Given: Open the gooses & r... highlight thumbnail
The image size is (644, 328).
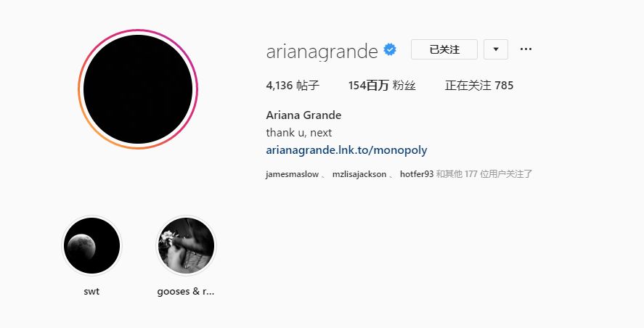Looking at the screenshot, I should pos(187,245).
